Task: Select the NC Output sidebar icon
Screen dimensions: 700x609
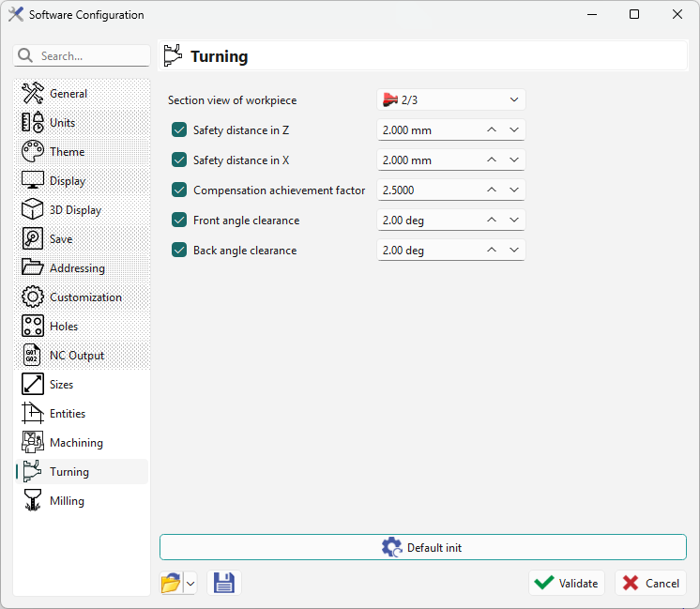Action: 33,356
